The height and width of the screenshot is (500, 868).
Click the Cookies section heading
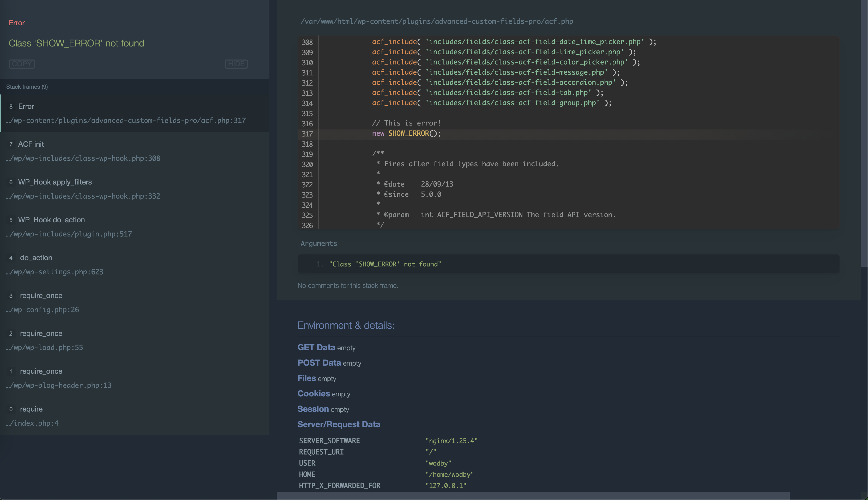[313, 394]
